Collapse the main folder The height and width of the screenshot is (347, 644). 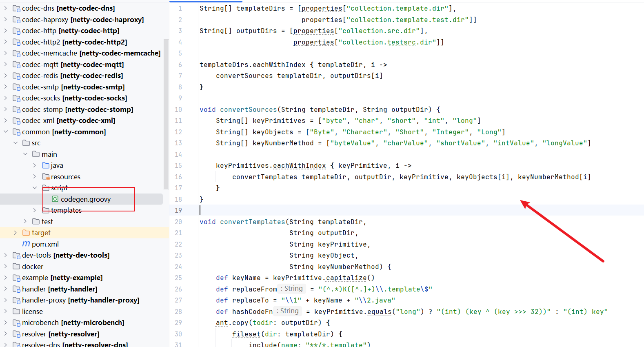[25, 154]
